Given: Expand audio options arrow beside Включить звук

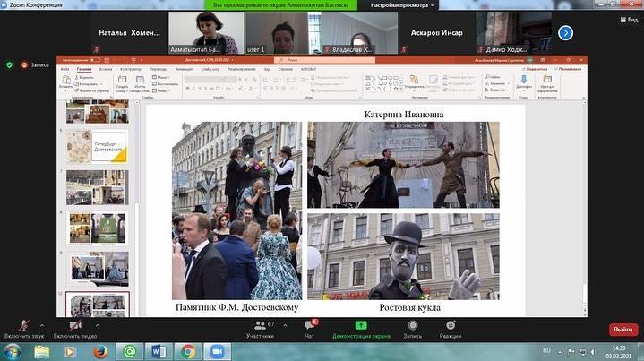Looking at the screenshot, I should [38, 322].
